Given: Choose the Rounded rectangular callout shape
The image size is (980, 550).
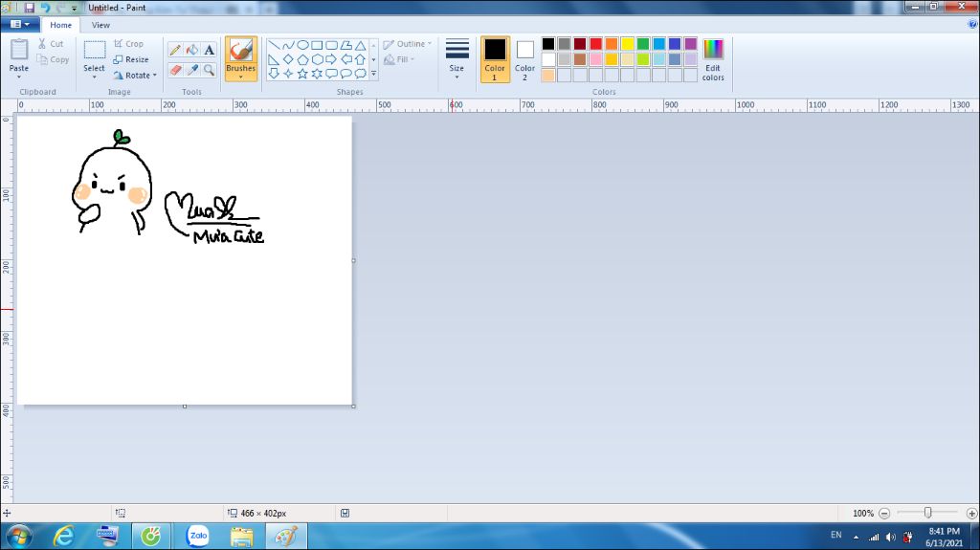Looking at the screenshot, I should coord(331,74).
